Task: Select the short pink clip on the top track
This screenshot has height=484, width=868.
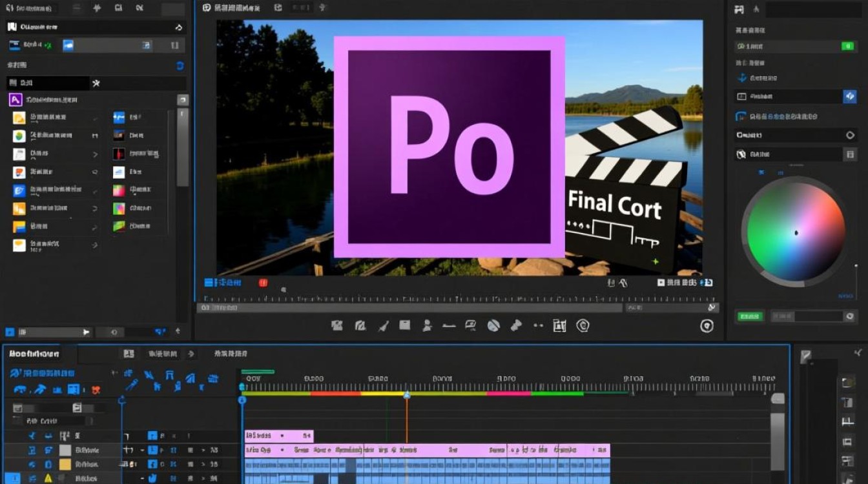Action: pos(279,436)
